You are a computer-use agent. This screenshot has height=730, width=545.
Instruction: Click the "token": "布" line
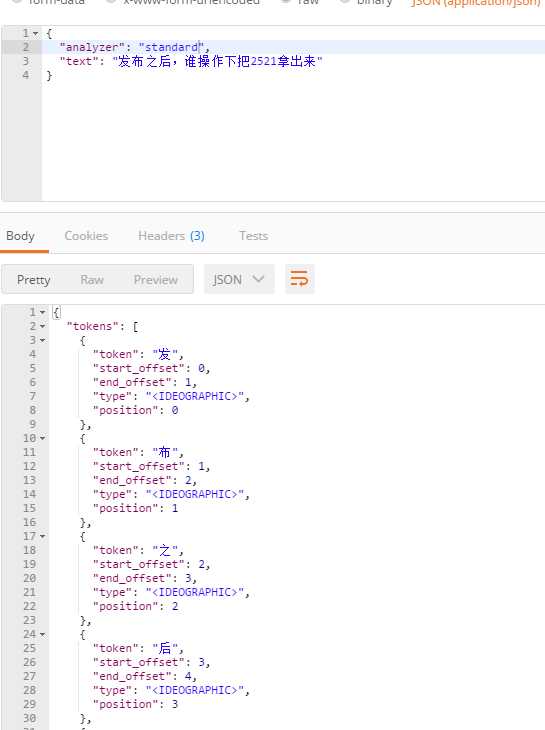coord(138,452)
